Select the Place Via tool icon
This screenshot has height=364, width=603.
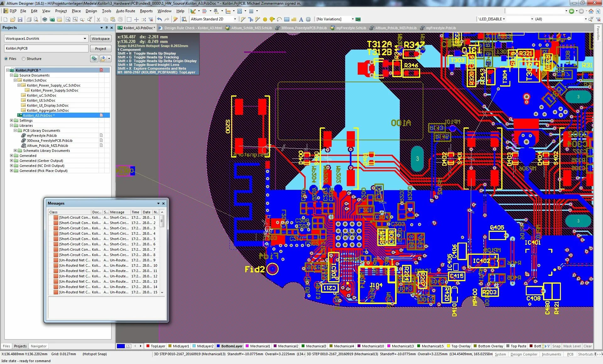(272, 19)
